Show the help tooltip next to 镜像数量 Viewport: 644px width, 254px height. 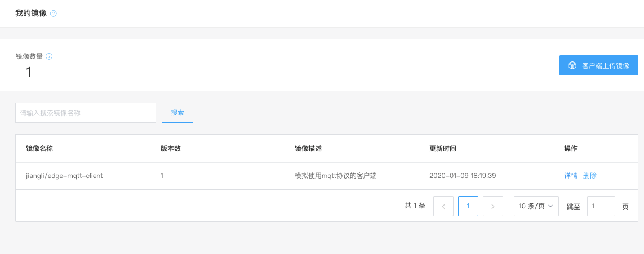(x=49, y=56)
